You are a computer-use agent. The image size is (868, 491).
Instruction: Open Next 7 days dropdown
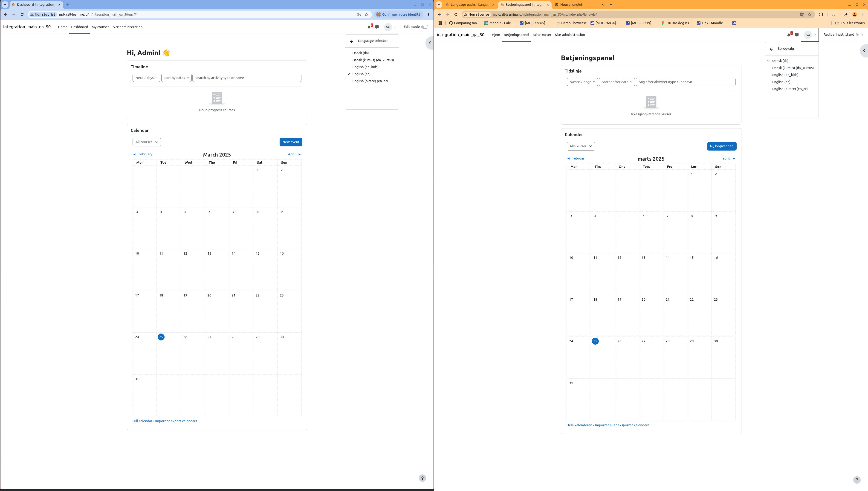pos(146,78)
